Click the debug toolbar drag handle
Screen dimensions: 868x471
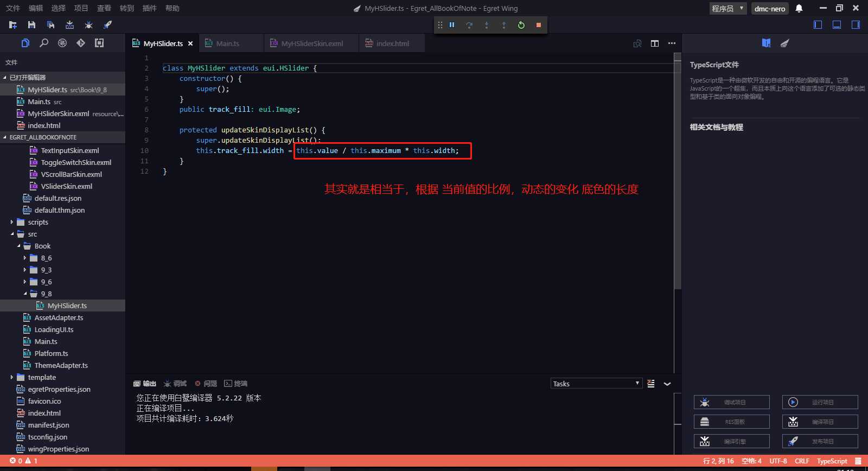tap(440, 25)
